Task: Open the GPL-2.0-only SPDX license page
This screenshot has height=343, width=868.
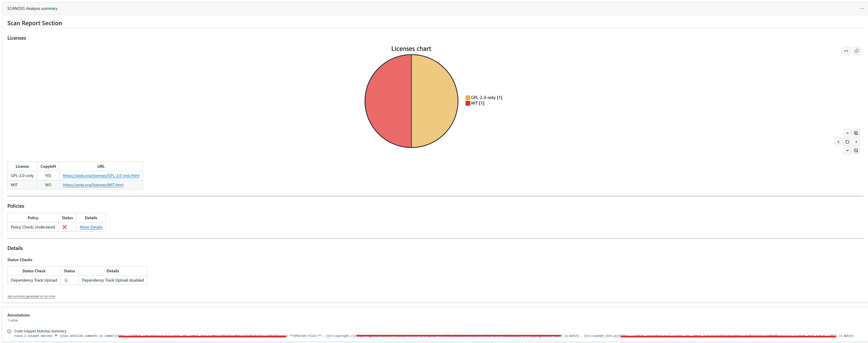Action: click(x=101, y=175)
